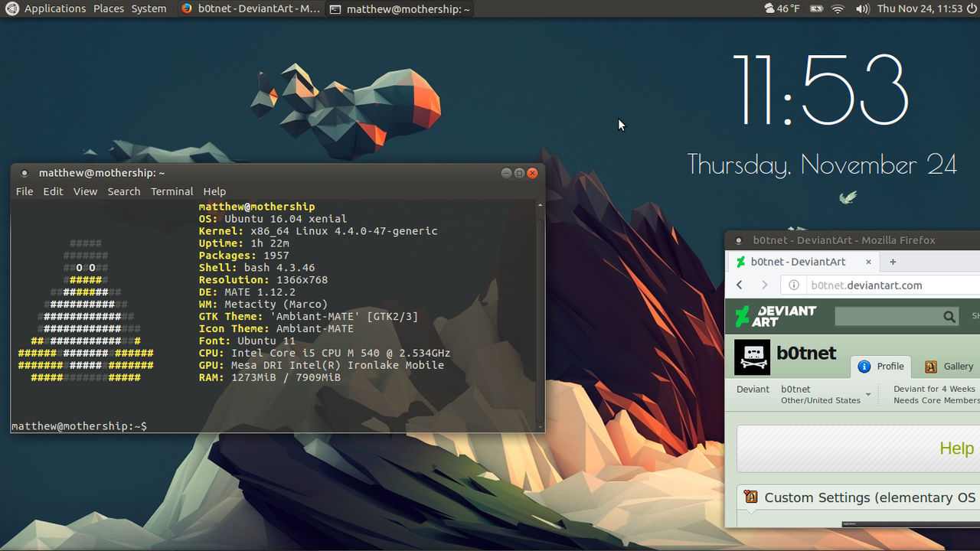This screenshot has height=551, width=980.
Task: Click the Custom Settings widget icon
Action: pos(751,497)
